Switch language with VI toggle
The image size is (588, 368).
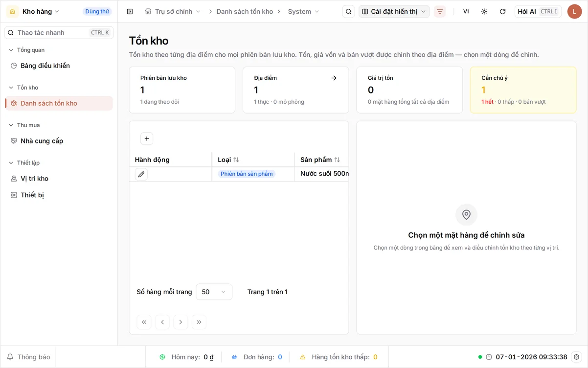(466, 11)
